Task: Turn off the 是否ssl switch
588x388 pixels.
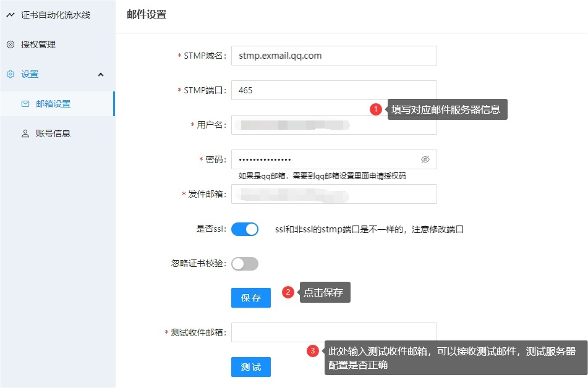Action: 245,229
